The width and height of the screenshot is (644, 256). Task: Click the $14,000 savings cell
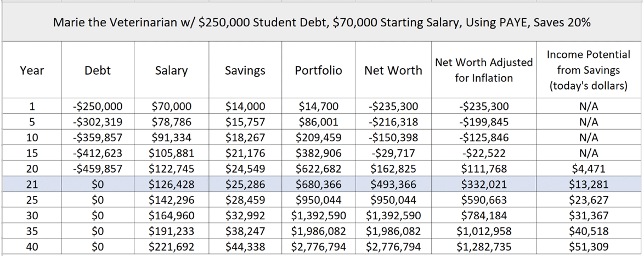pos(245,106)
